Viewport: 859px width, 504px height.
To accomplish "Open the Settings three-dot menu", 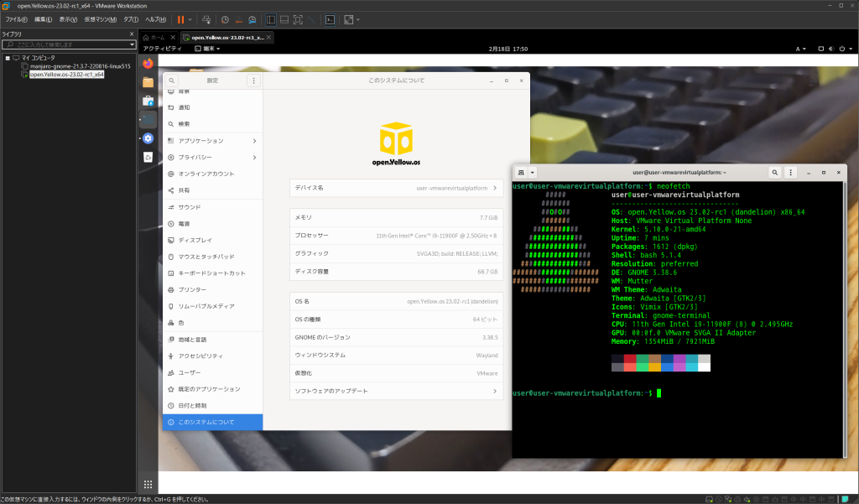I will coord(253,81).
